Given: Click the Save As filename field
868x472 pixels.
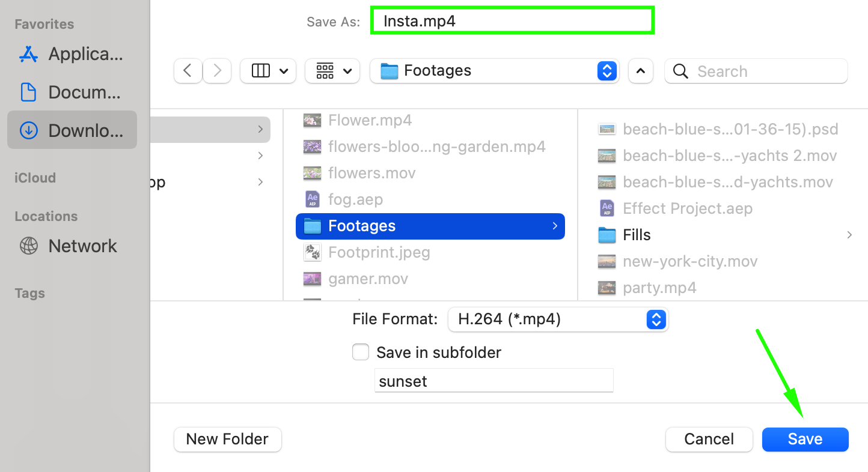Looking at the screenshot, I should click(x=512, y=22).
